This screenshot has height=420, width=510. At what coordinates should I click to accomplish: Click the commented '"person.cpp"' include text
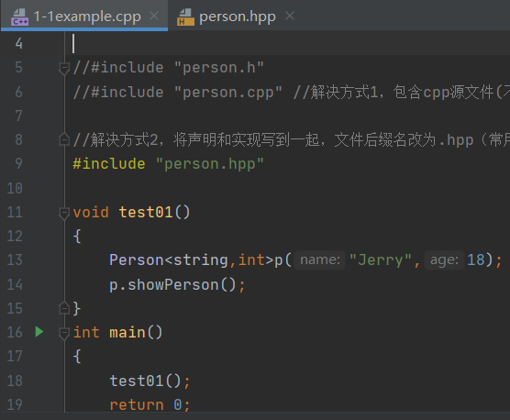[x=228, y=93]
